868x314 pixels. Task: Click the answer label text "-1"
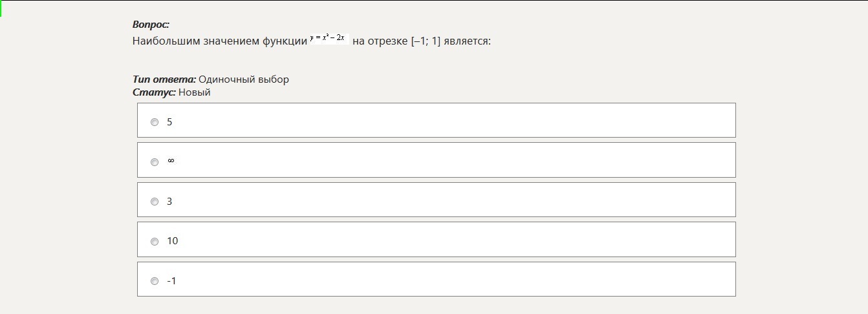(171, 281)
